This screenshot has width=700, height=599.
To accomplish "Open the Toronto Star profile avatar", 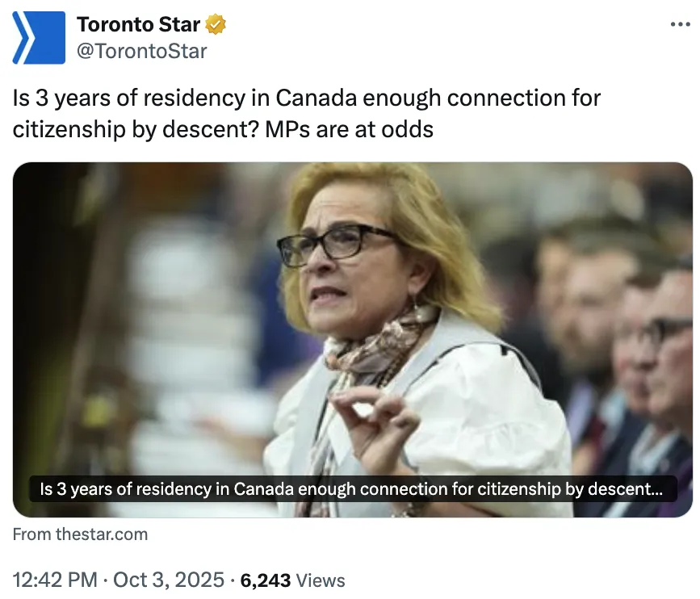I will tap(39, 38).
